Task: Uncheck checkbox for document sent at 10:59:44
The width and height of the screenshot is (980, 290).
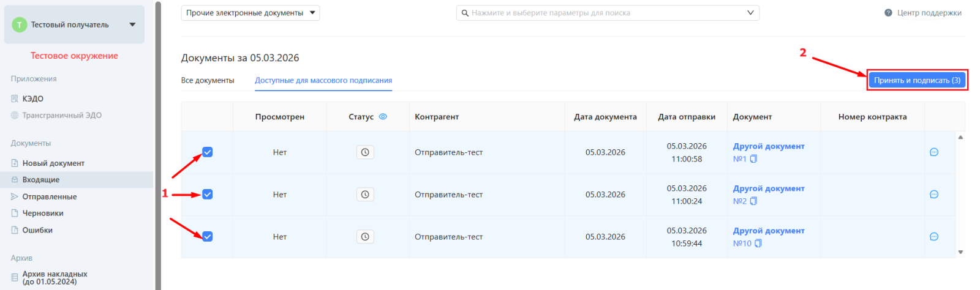Action: click(208, 237)
